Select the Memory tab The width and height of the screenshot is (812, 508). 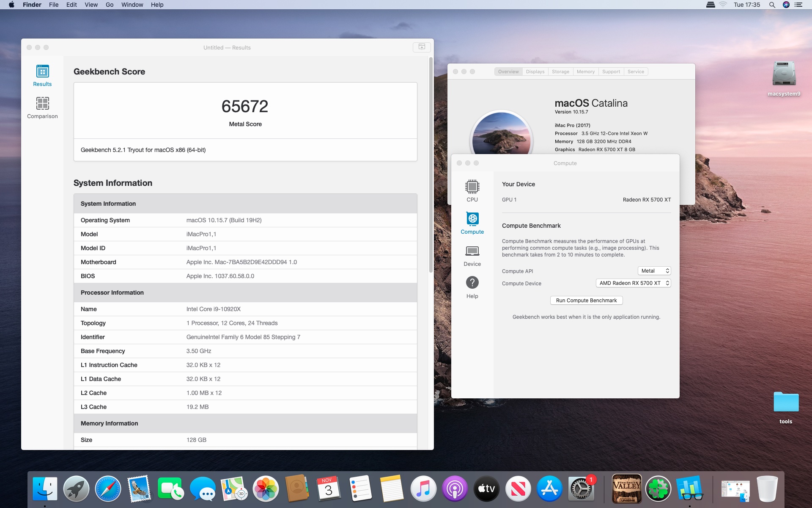tap(585, 72)
